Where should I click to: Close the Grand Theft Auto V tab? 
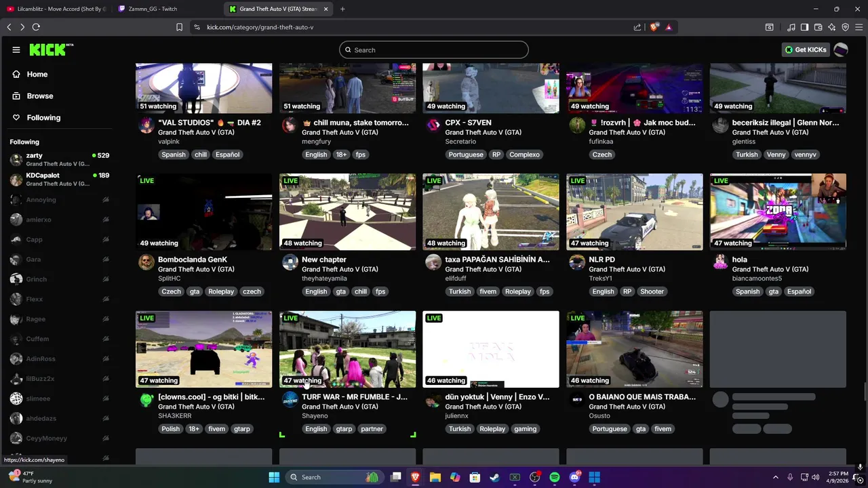click(325, 9)
